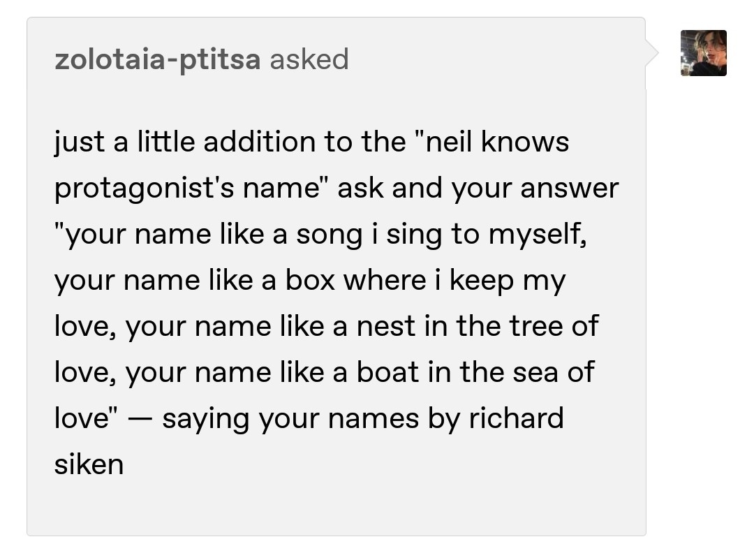Open zolotaia-ptitsa's blog via the username link
This screenshot has height=560, width=754.
158,59
